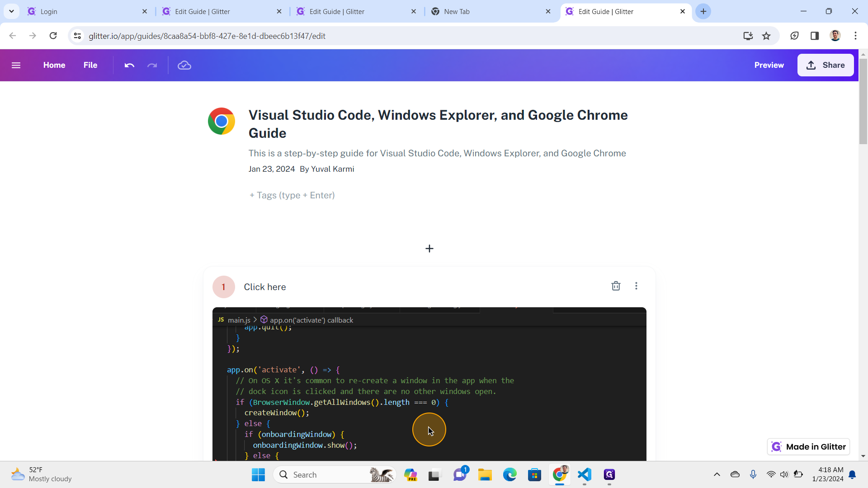Image resolution: width=868 pixels, height=488 pixels.
Task: Click the undo arrow icon
Action: [x=129, y=65]
